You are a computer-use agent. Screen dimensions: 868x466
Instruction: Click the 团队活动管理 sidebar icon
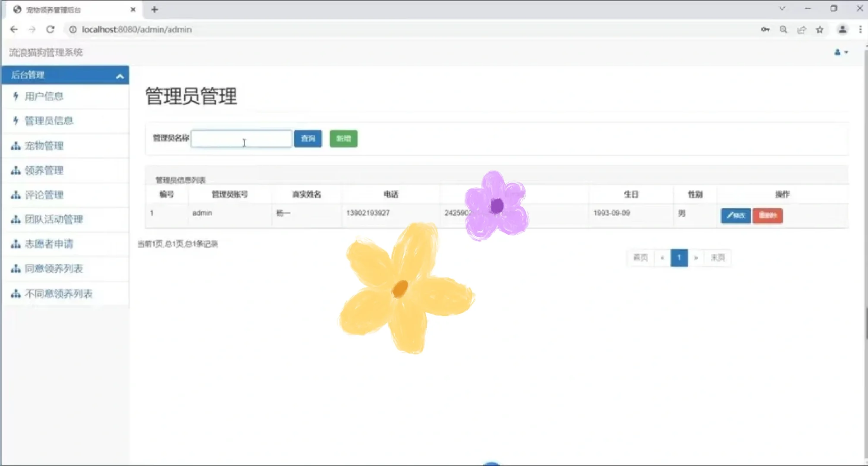(15, 220)
